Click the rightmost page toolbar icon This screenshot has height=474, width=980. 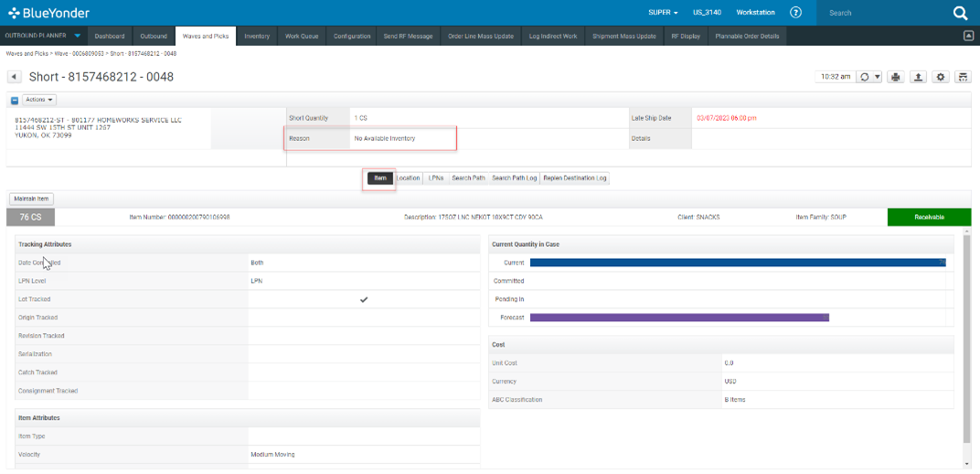(964, 77)
